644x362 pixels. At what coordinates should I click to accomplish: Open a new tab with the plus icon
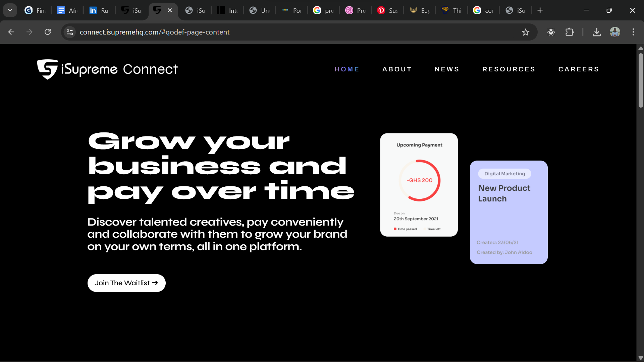point(540,10)
